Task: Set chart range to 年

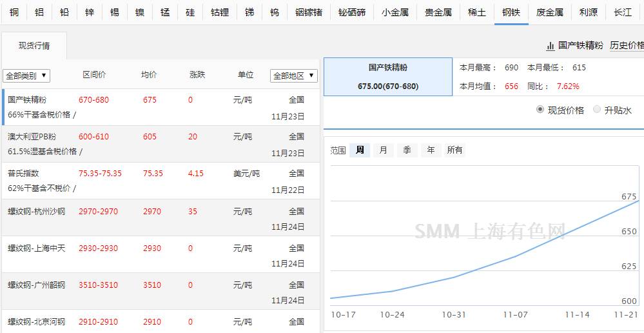Action: pyautogui.click(x=431, y=150)
